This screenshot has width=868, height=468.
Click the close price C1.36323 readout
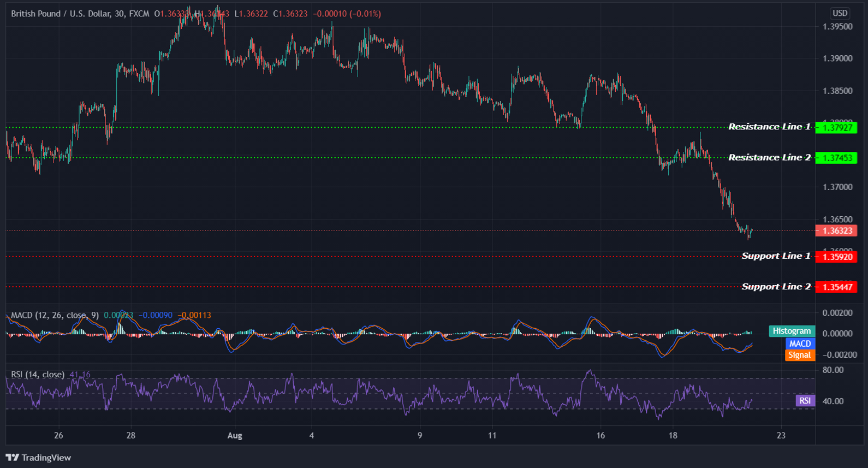(290, 14)
